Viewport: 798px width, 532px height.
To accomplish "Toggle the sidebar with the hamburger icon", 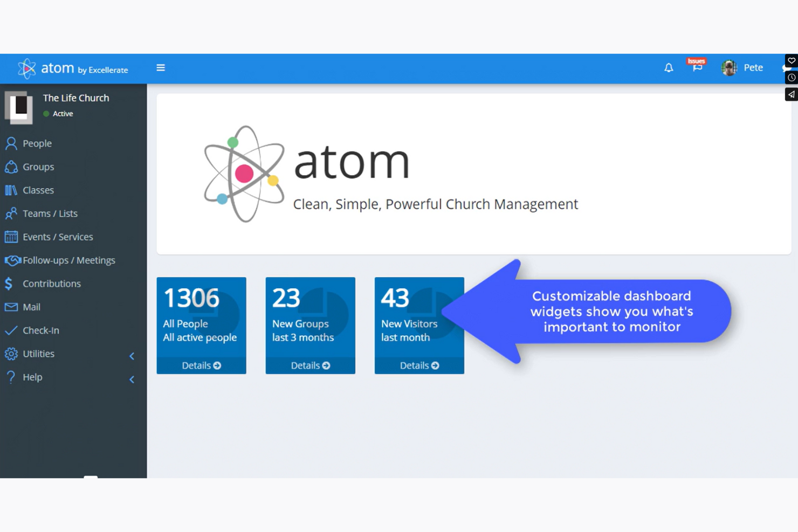I will 161,68.
